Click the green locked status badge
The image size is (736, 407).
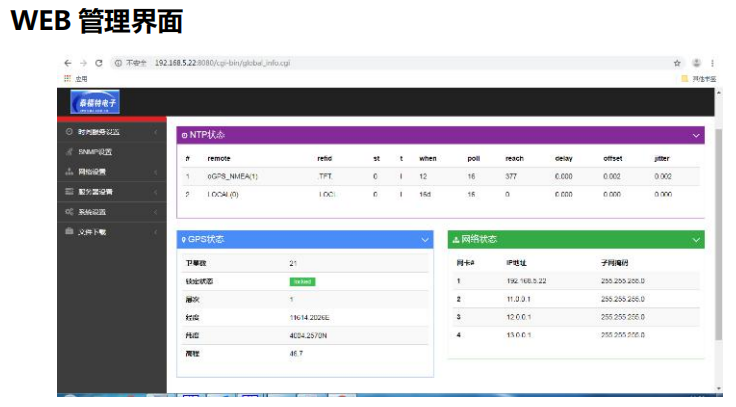tap(302, 281)
